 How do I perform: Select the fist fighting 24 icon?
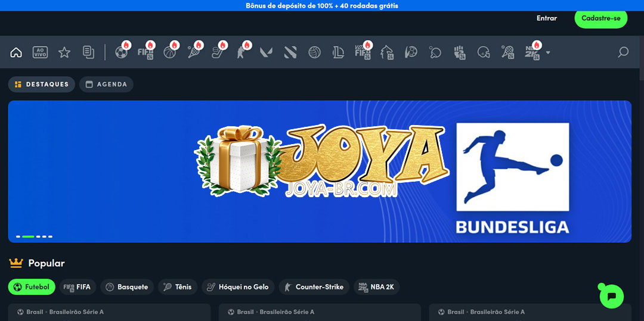[x=460, y=52]
